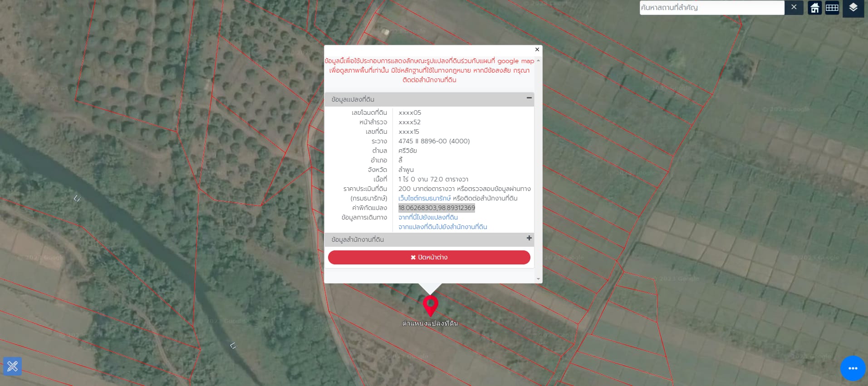Viewport: 868px width, 386px height.
Task: Click the ข้อมูลแปลงที่ดิน section header
Action: pyautogui.click(x=429, y=99)
